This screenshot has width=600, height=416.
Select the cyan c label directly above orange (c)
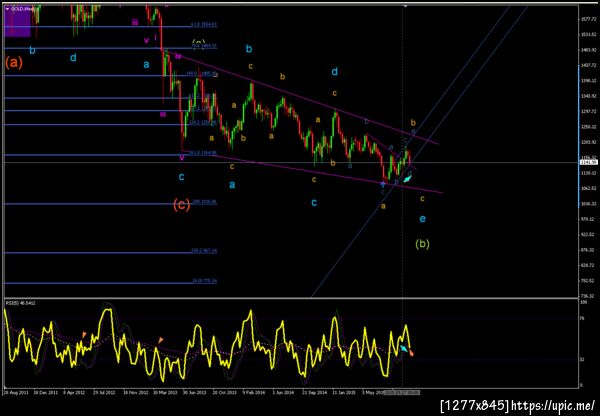(x=181, y=177)
